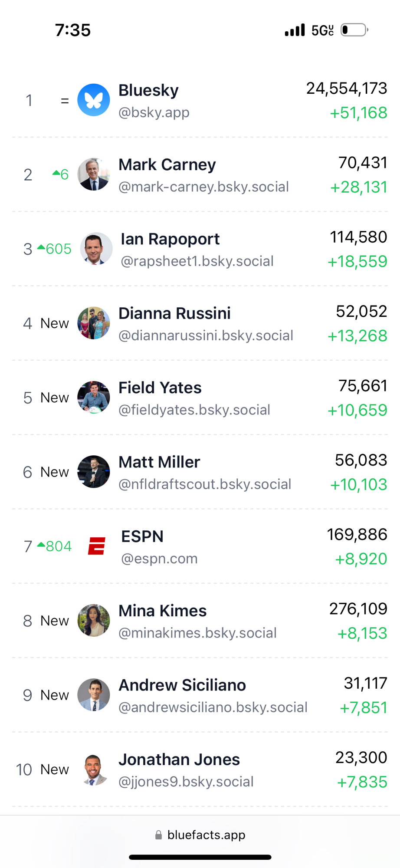
Task: Tap Jonathan Jones' avatar image
Action: [x=93, y=769]
